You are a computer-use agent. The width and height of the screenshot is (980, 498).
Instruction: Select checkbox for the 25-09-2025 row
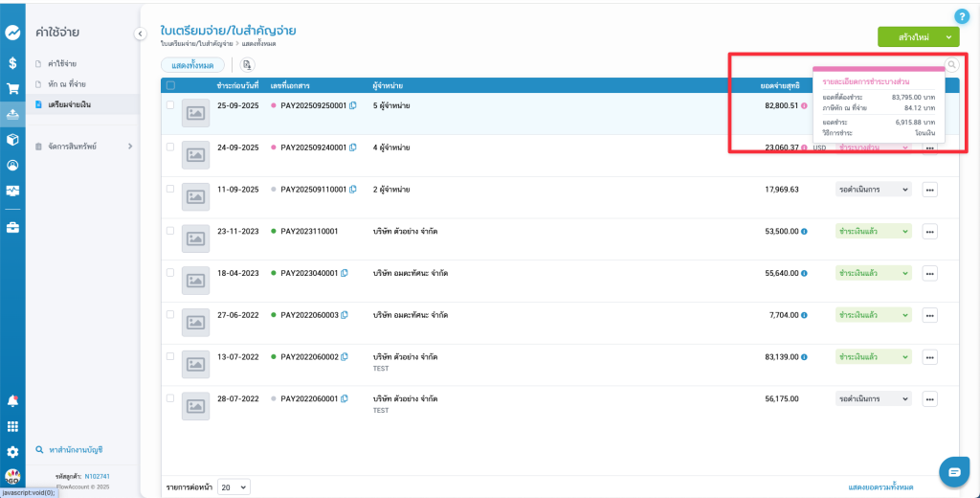(x=170, y=105)
